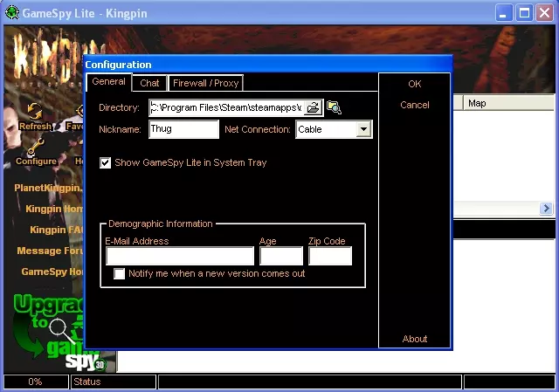Click the Nickname field containing Thug

coord(183,129)
